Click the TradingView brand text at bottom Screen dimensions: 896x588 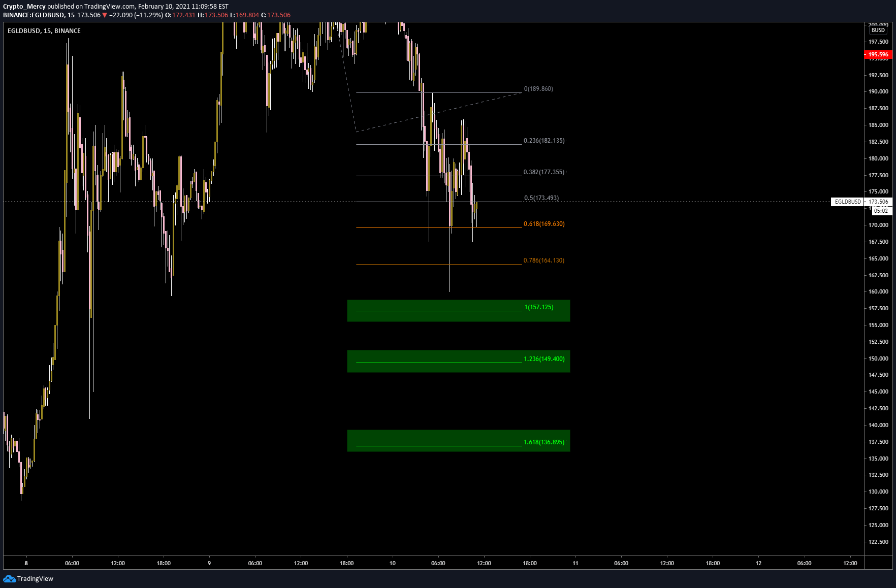click(35, 578)
